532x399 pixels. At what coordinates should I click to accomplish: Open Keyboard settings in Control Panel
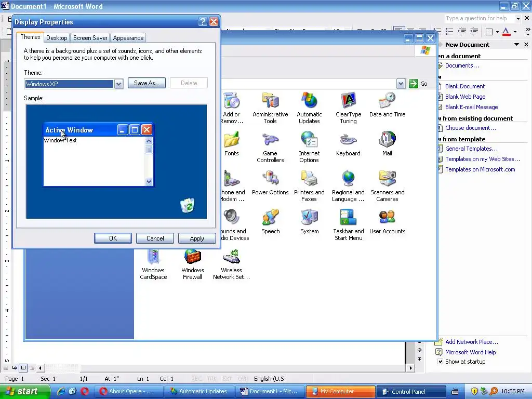(x=348, y=144)
